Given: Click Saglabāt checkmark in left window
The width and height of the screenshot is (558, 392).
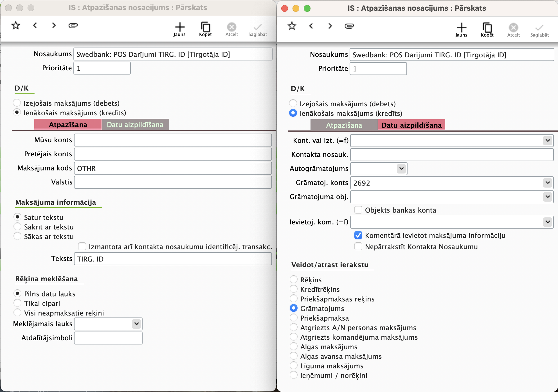Looking at the screenshot, I should click(x=258, y=27).
